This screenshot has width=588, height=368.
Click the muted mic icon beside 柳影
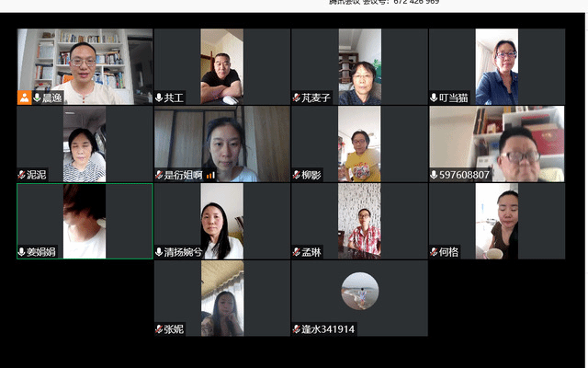click(296, 175)
